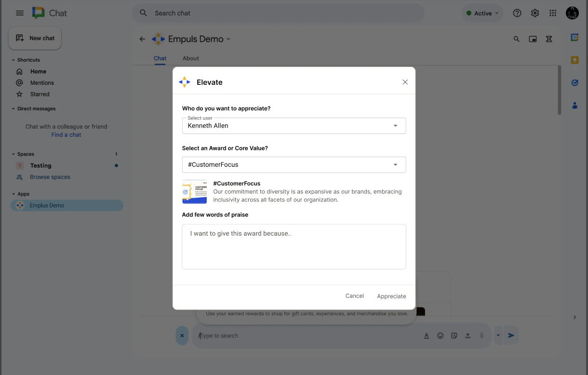
Task: Upload a file from the composer
Action: pos(468,335)
